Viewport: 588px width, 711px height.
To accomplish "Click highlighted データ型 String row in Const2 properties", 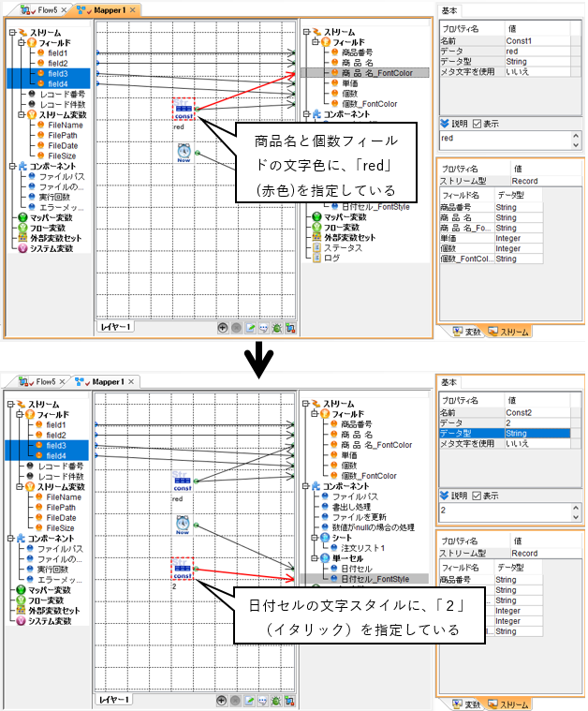I will tap(505, 434).
